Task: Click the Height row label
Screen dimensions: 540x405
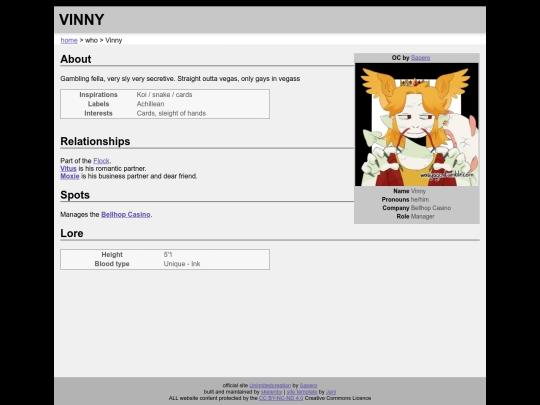Action: 112,255
